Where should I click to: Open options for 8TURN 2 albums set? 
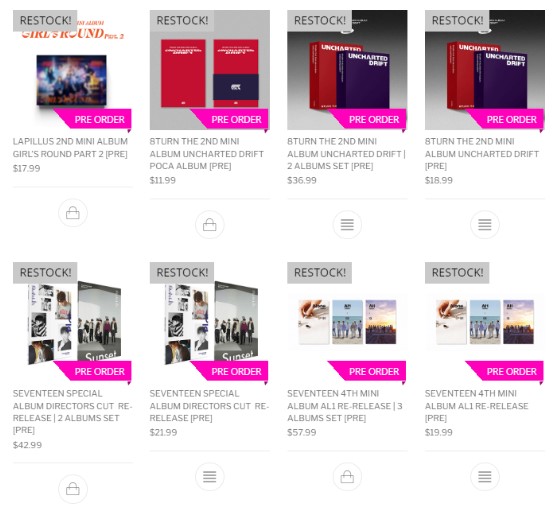click(x=347, y=224)
